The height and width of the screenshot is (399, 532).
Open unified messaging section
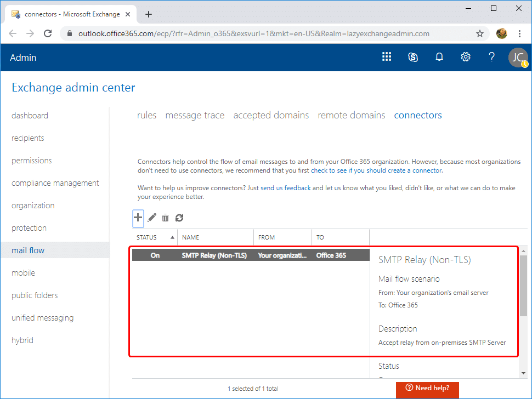(42, 318)
